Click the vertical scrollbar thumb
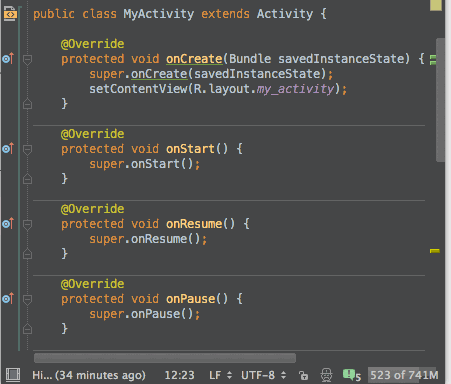Viewport: 451px width, 384px height. pos(440,100)
